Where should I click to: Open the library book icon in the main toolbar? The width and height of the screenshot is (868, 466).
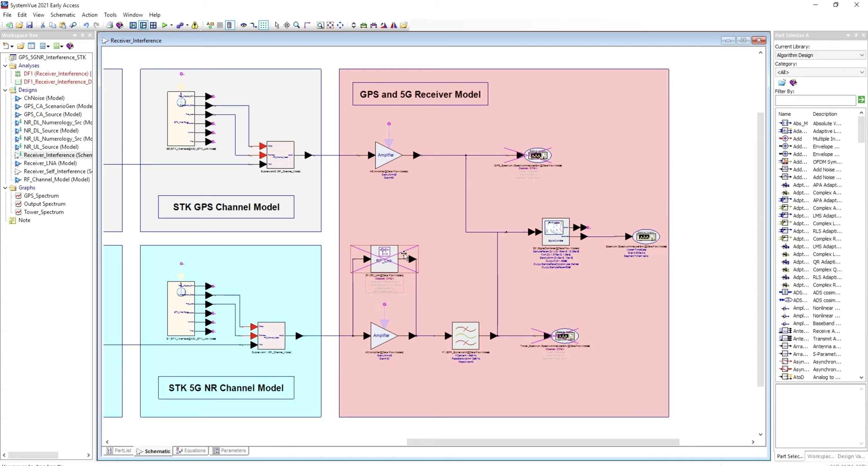tap(120, 25)
